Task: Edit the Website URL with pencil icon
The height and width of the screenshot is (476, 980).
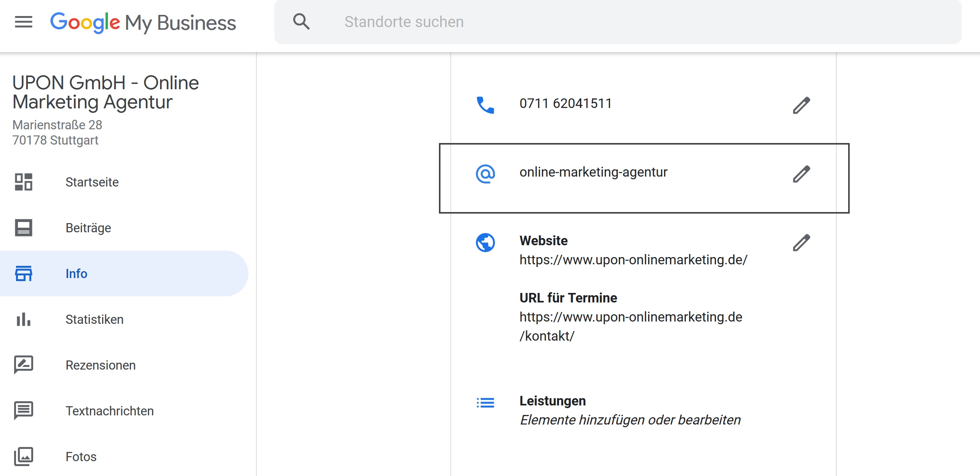Action: coord(801,243)
